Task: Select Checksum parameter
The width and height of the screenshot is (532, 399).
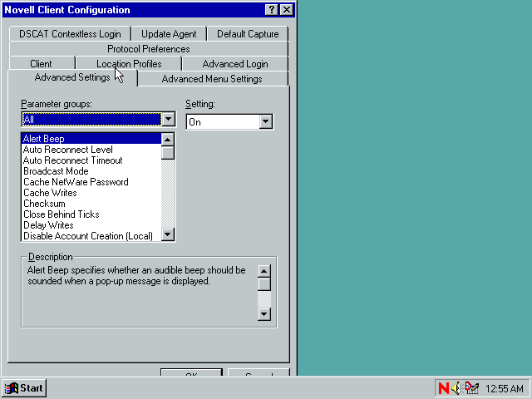Action: [x=91, y=204]
